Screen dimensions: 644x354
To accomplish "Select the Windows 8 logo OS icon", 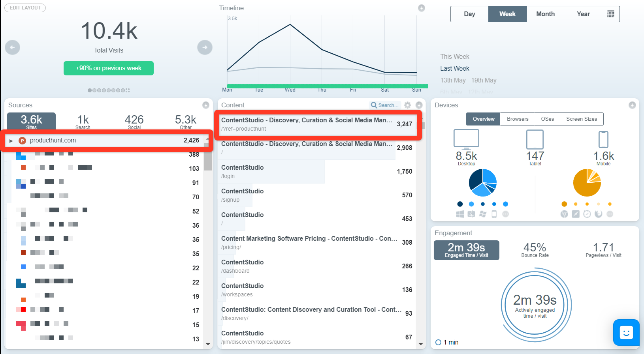I will click(460, 214).
